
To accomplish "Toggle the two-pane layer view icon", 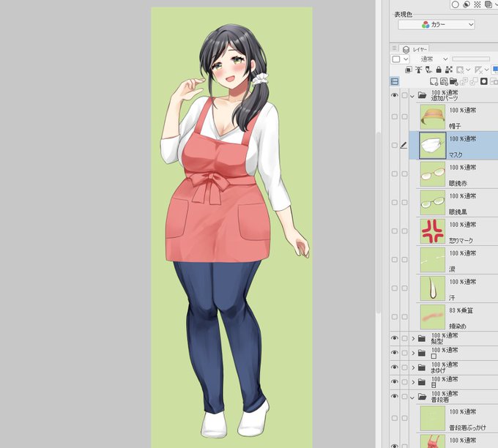I will click(395, 81).
